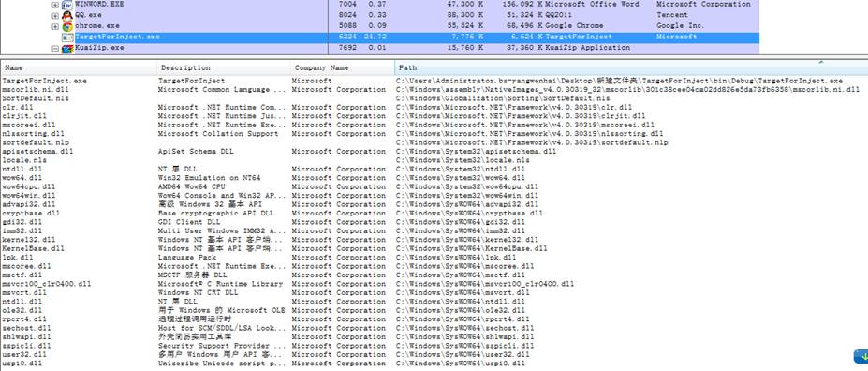Click the GDI Client DLL description
Viewport: 868px width, 371px height.
189,222
